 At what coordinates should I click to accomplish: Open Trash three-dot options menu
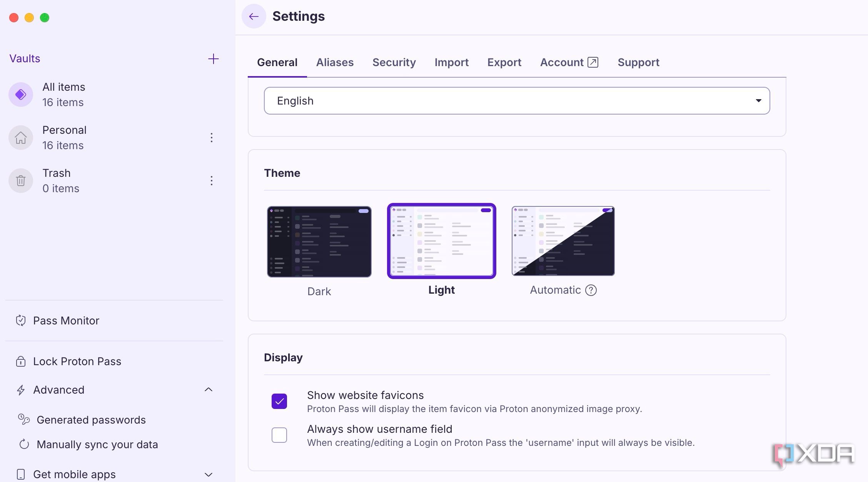[x=211, y=181]
